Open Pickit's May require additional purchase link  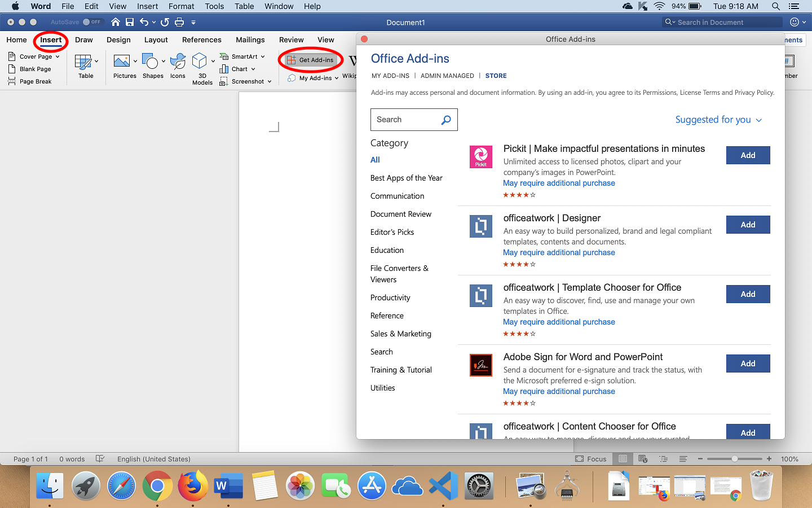coord(559,183)
